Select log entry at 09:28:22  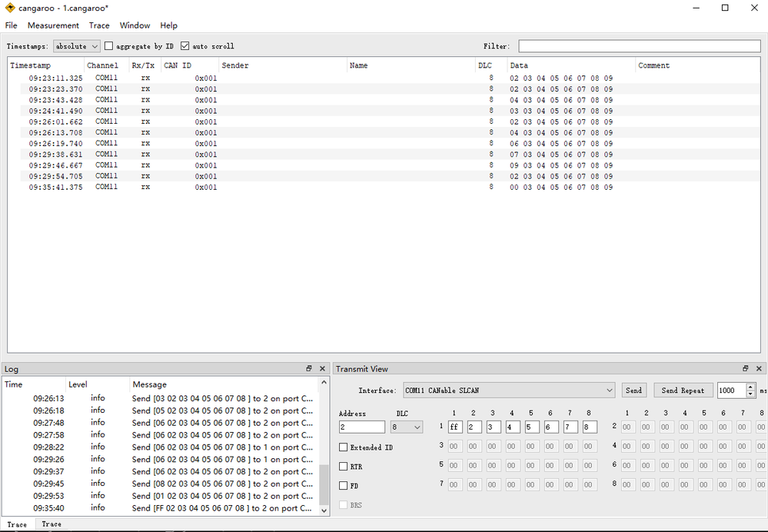pyautogui.click(x=161, y=447)
